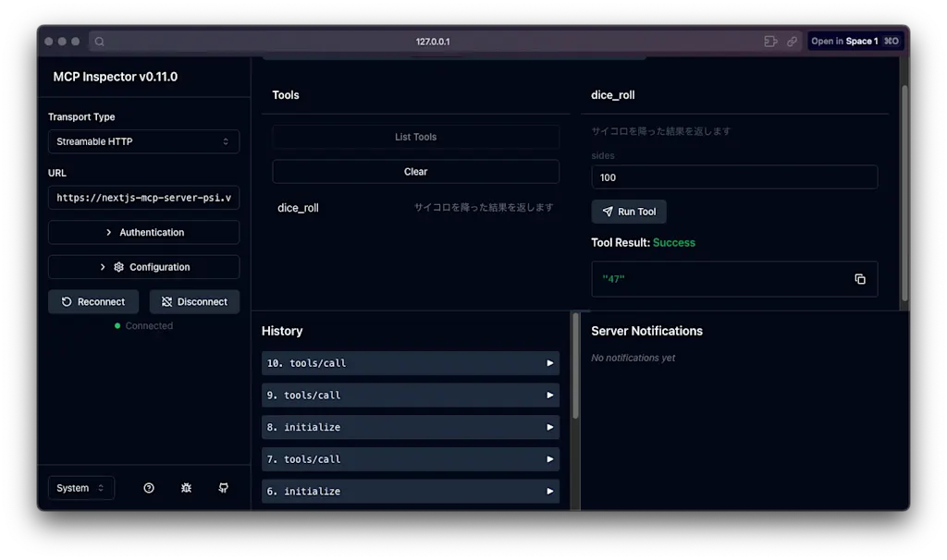Click the History panel scrollbar
947x560 pixels.
click(575, 366)
